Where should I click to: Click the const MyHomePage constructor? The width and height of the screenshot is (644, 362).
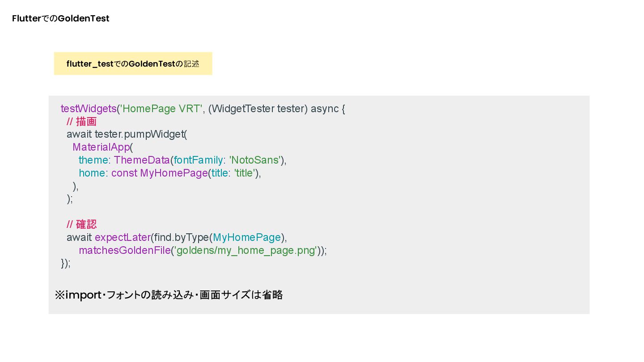[159, 173]
